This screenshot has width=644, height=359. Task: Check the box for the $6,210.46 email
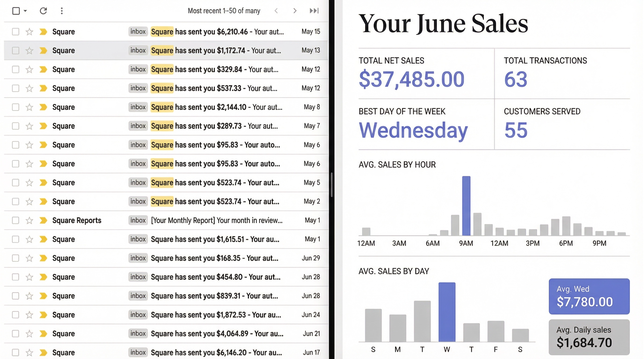15,32
